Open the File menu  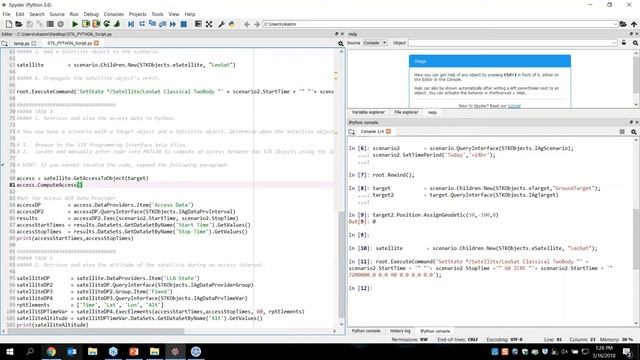coord(7,14)
